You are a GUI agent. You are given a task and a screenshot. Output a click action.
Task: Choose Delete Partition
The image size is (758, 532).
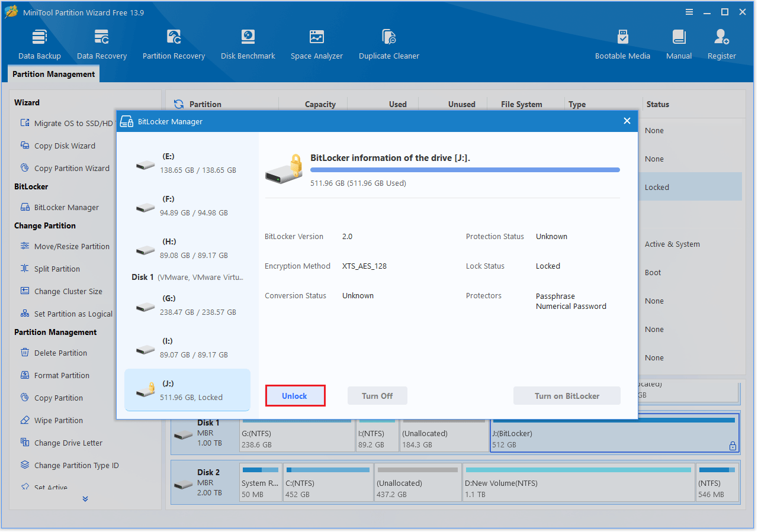tap(53, 353)
